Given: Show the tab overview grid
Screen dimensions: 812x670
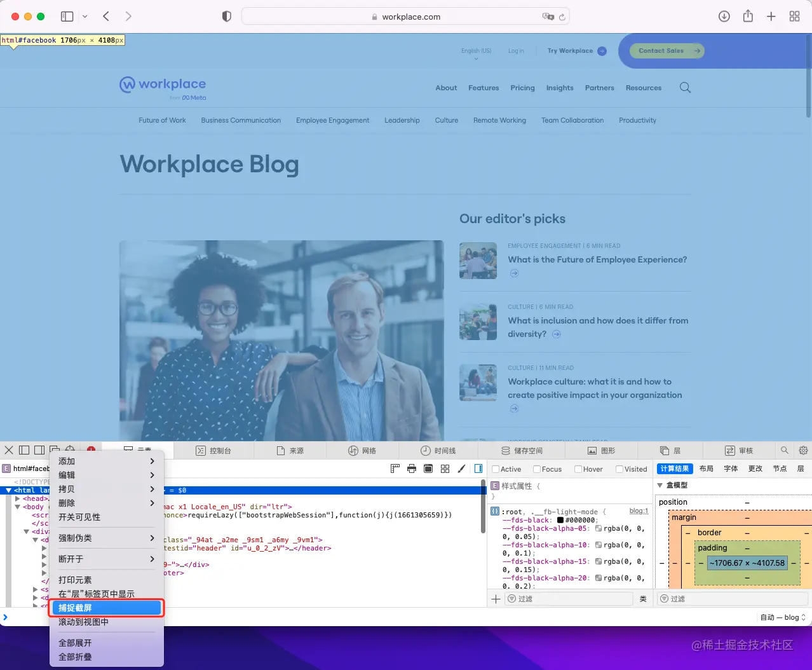Looking at the screenshot, I should click(x=794, y=17).
